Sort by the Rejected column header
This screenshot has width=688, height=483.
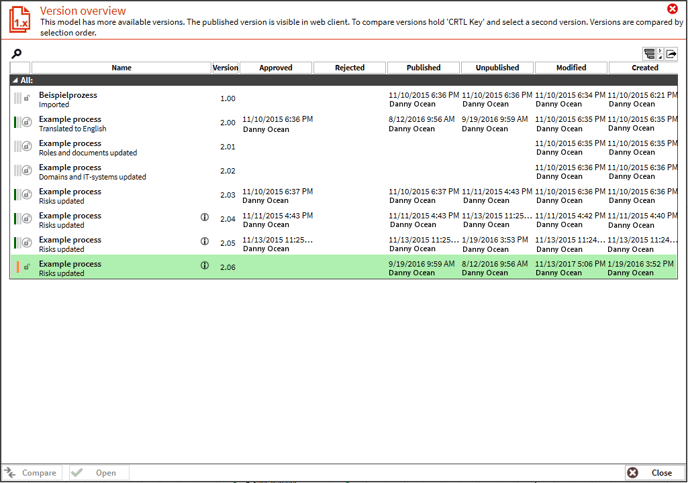[350, 68]
